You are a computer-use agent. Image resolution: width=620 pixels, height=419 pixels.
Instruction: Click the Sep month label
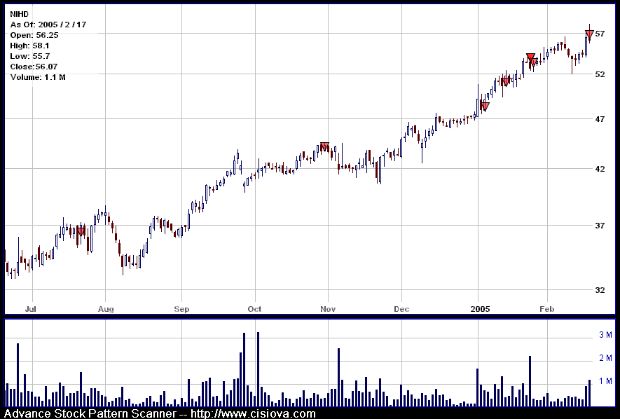tap(181, 309)
